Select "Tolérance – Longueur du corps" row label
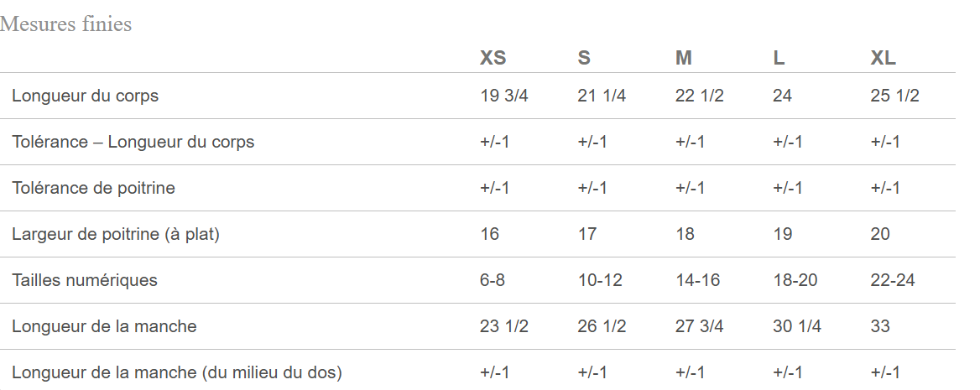This screenshot has width=980, height=390. [133, 142]
